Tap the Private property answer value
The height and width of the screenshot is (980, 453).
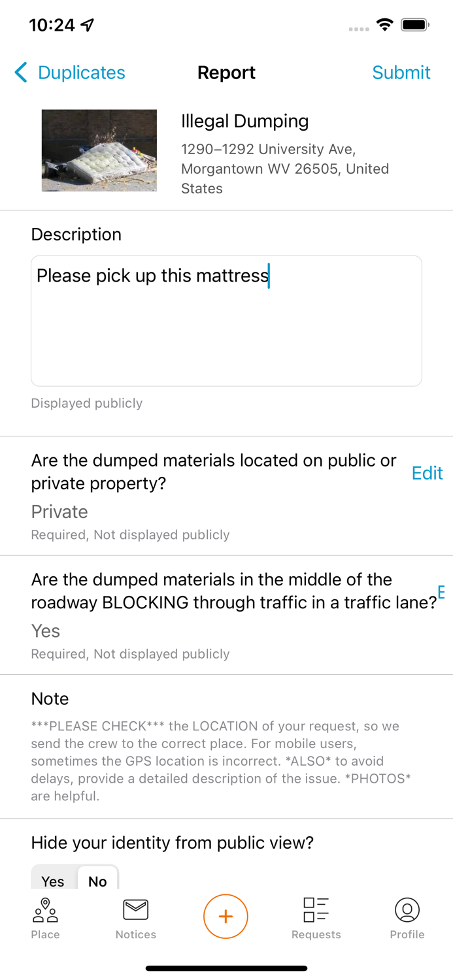(59, 512)
